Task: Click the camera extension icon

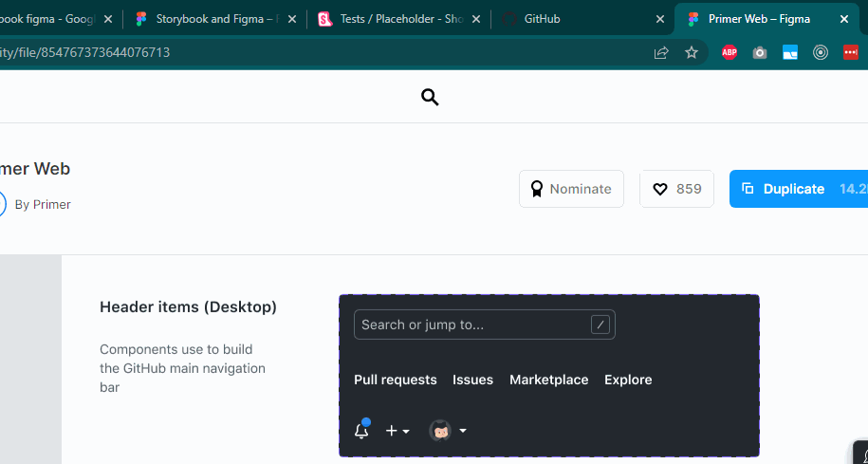Action: [760, 52]
